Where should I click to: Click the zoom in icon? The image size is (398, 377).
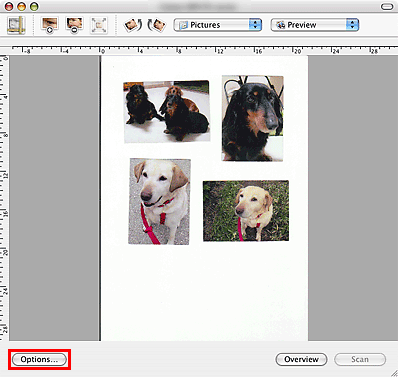[49, 25]
